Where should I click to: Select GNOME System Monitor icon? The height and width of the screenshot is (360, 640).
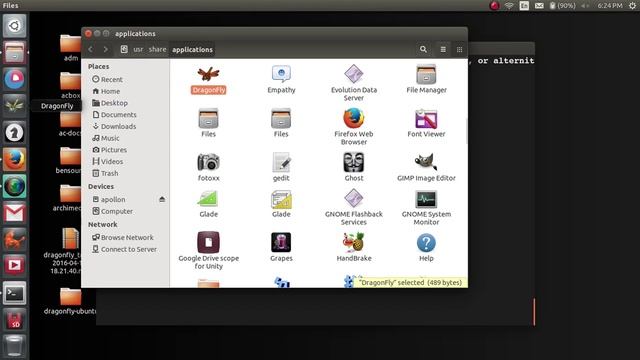(x=426, y=200)
